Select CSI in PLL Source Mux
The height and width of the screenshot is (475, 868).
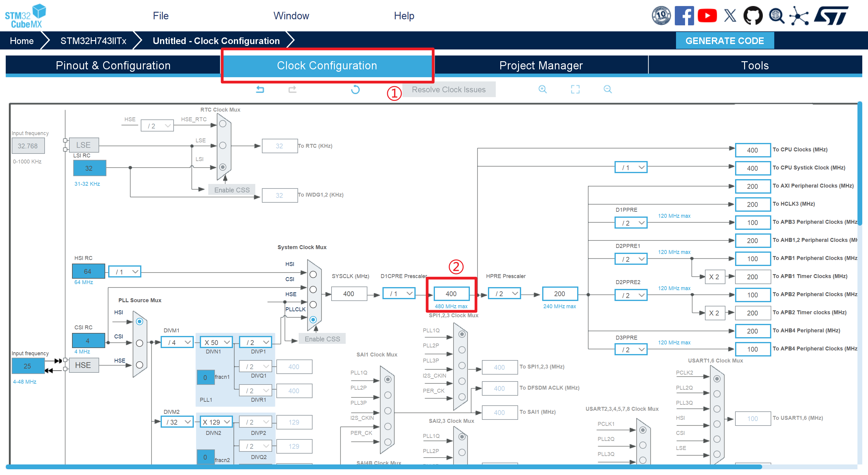140,343
